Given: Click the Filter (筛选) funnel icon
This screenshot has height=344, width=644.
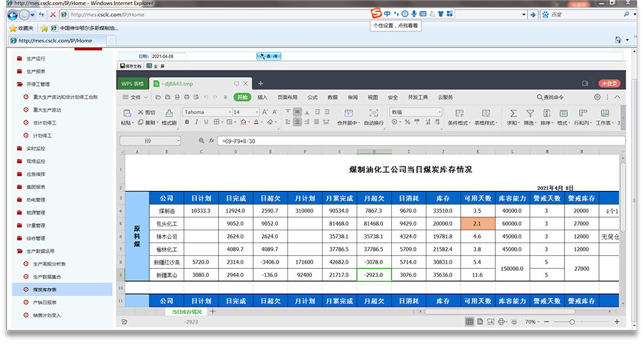Looking at the screenshot, I should coord(530,113).
